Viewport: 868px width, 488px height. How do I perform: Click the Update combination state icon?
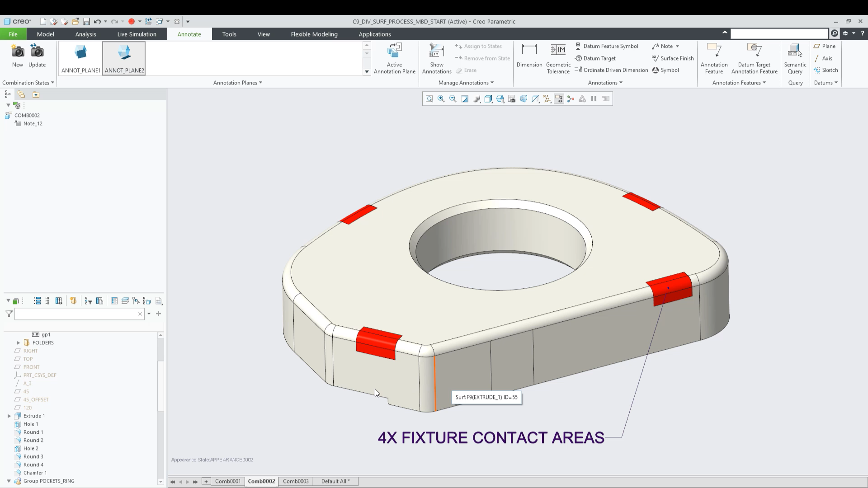click(37, 52)
